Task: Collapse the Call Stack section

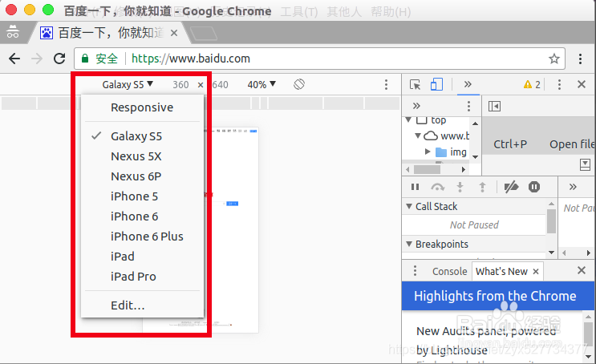Action: (x=409, y=206)
